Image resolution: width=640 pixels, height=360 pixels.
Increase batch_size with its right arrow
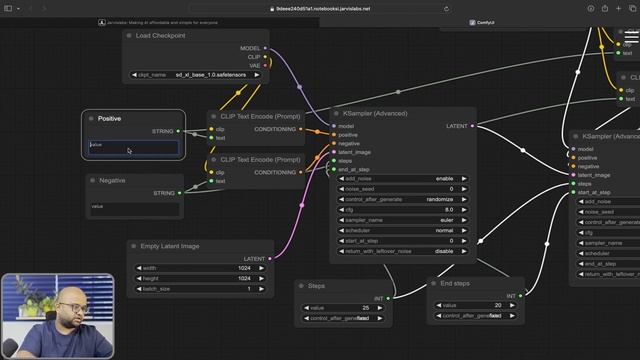[262, 289]
